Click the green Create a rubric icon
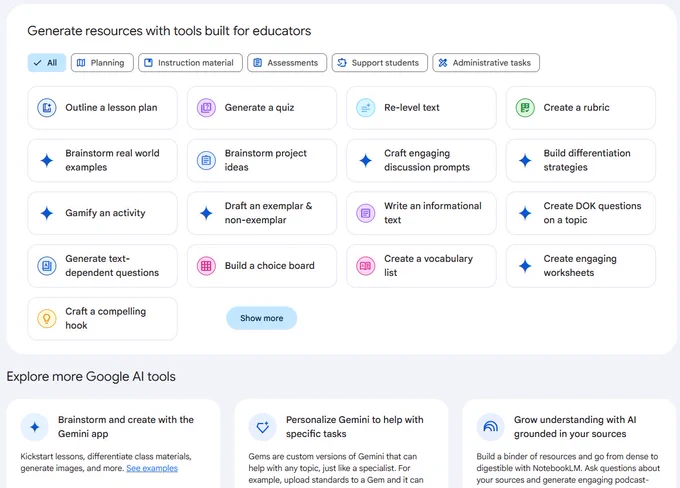Screen dimensions: 680x488 [x=525, y=108]
